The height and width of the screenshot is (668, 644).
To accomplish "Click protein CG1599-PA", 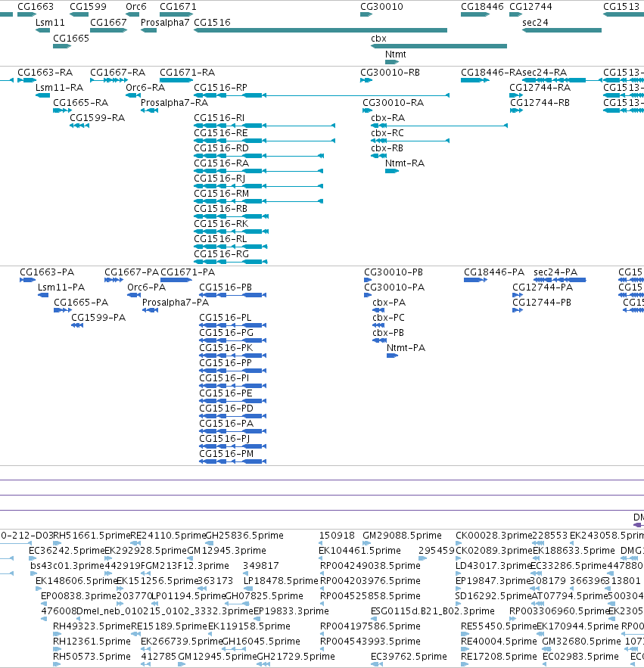I will (x=77, y=325).
